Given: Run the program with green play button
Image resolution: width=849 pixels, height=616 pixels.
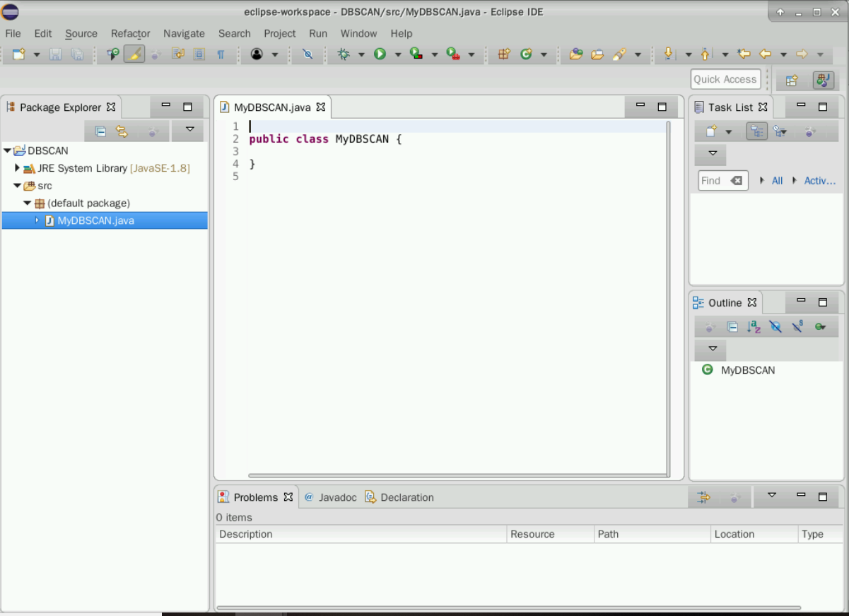Looking at the screenshot, I should point(380,54).
